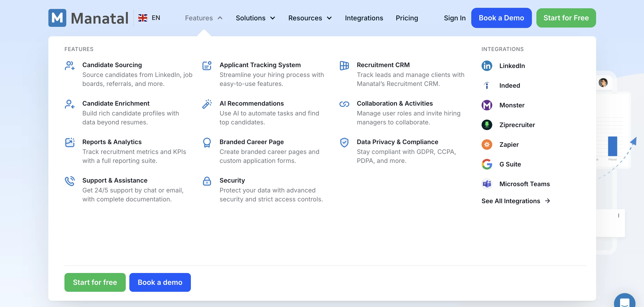Click the Sign In link
The height and width of the screenshot is (307, 644).
(x=454, y=18)
